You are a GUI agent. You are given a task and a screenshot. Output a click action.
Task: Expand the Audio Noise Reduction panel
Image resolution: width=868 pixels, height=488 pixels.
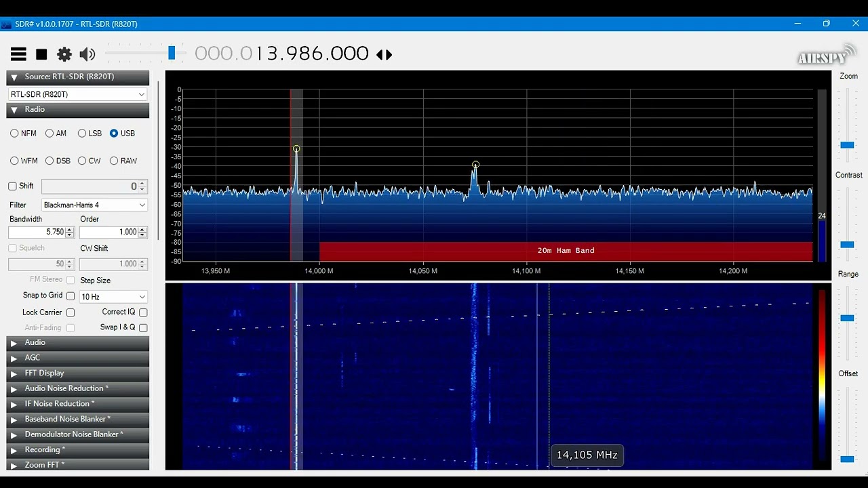[x=78, y=389]
